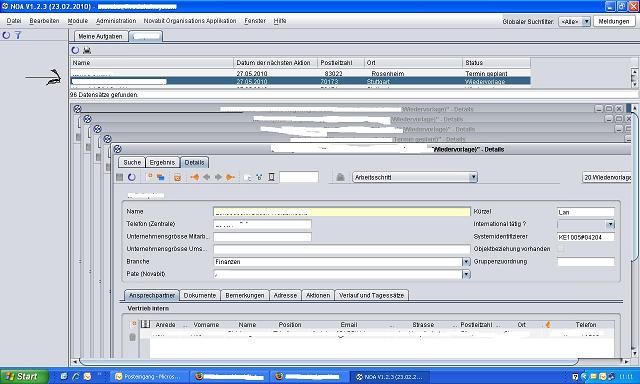Click the Windows Start button
Image resolution: width=640 pixels, height=384 pixels.
pyautogui.click(x=24, y=376)
